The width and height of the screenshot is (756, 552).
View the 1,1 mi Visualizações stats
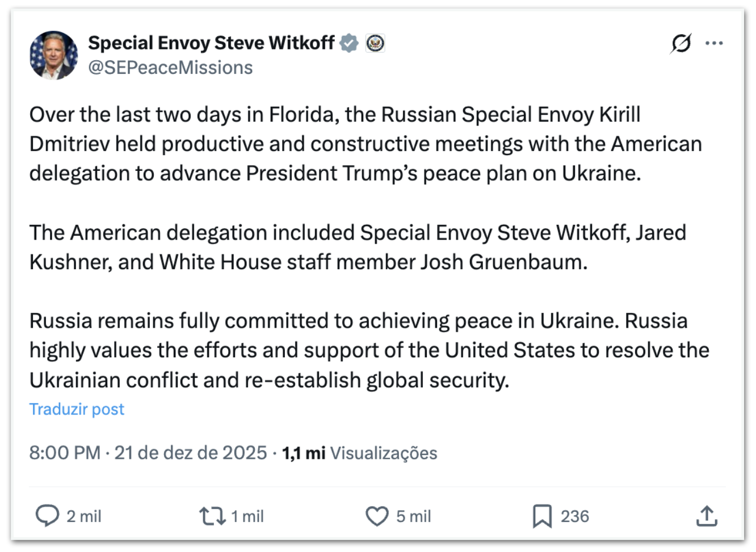pos(360,453)
